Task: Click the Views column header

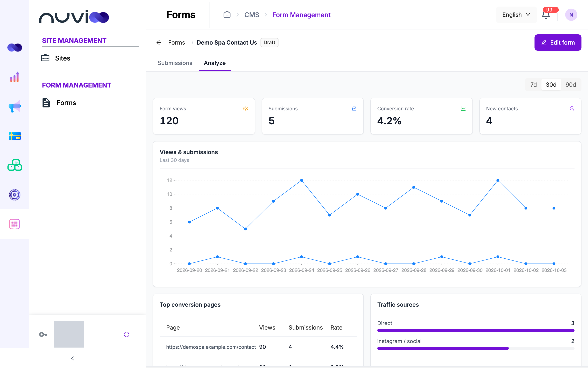Action: [x=267, y=328]
